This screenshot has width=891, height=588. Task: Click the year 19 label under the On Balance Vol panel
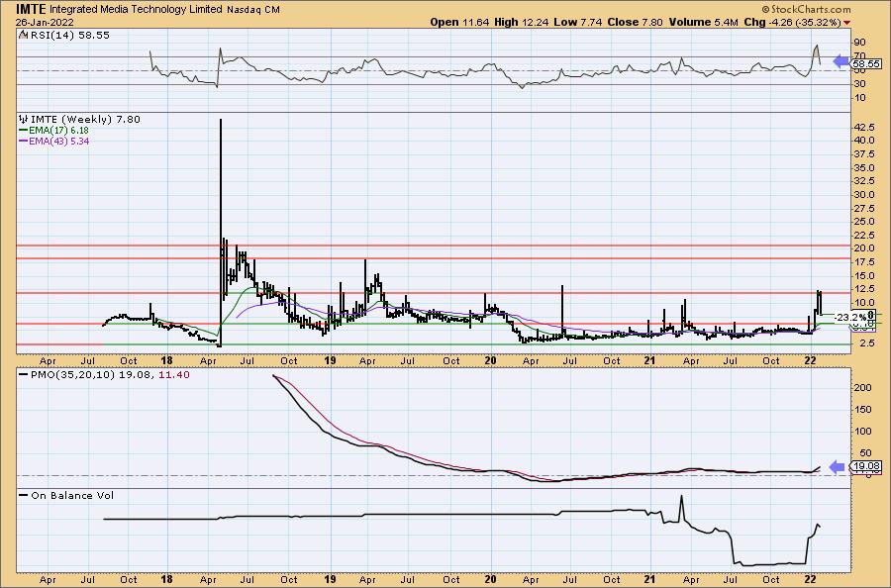coord(330,579)
